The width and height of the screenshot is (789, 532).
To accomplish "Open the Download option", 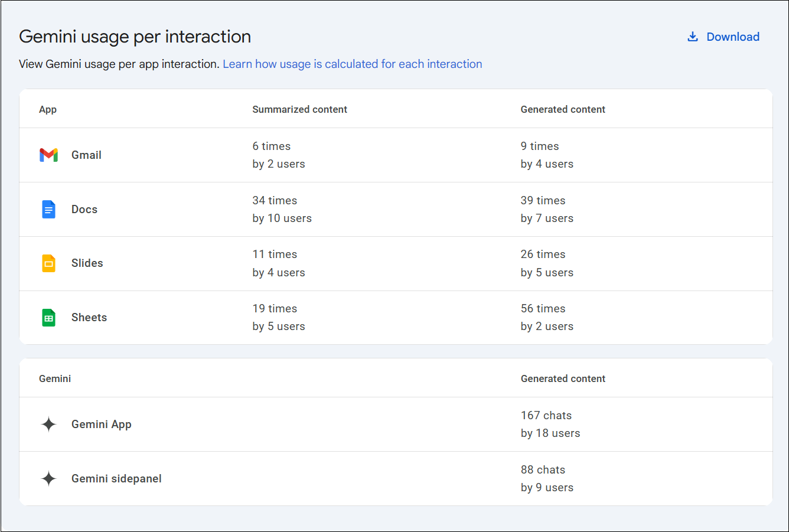I will coord(733,37).
